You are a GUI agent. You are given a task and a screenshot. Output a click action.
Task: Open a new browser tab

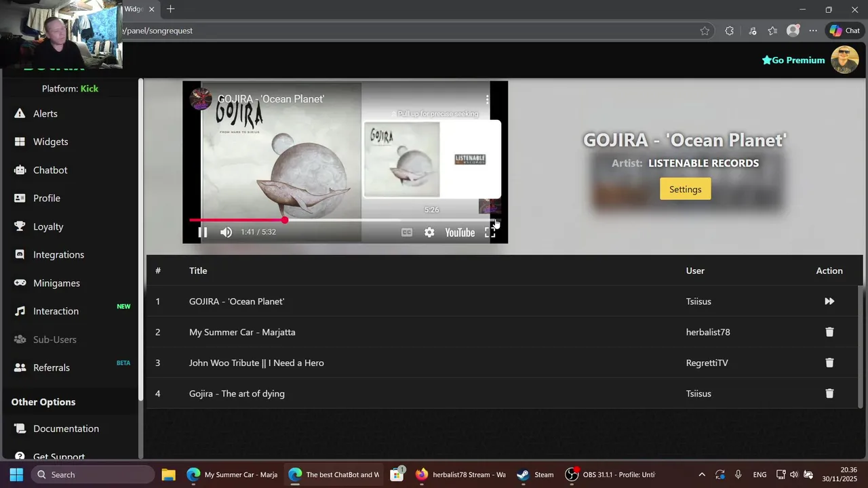[x=171, y=9]
